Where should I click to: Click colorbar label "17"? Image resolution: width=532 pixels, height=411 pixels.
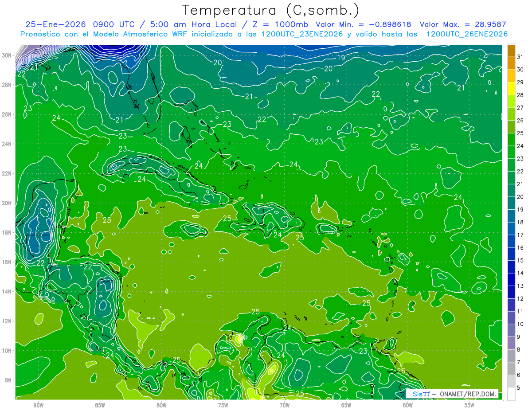(520, 235)
